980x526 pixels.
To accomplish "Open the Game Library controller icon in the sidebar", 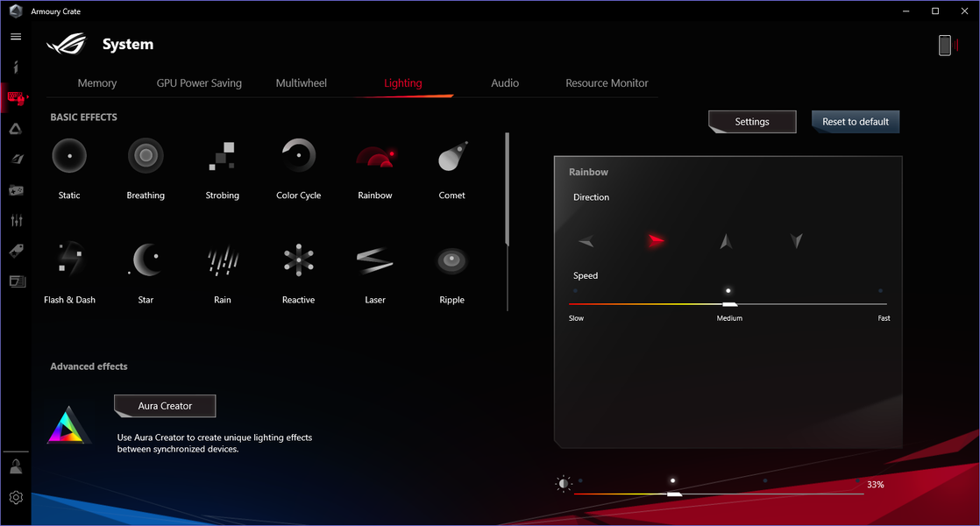I will tap(17, 190).
